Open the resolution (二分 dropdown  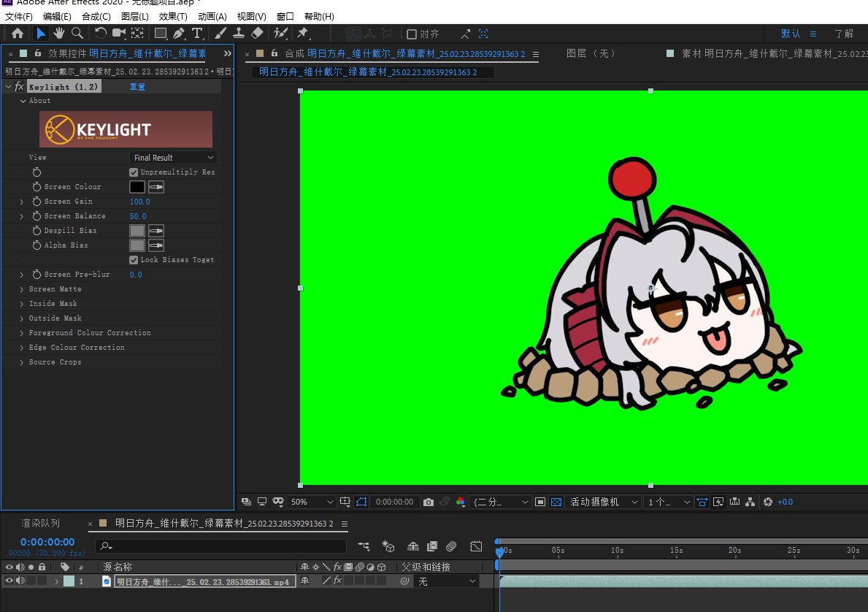coord(500,502)
